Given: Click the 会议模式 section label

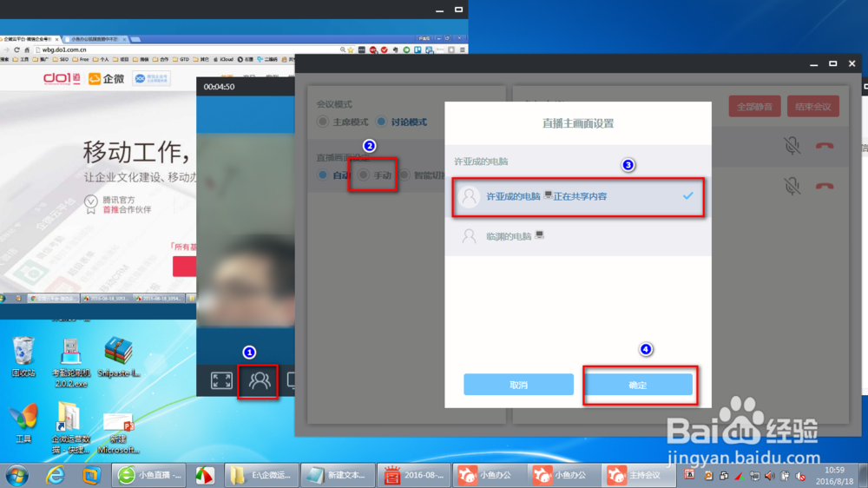Looking at the screenshot, I should pos(334,104).
